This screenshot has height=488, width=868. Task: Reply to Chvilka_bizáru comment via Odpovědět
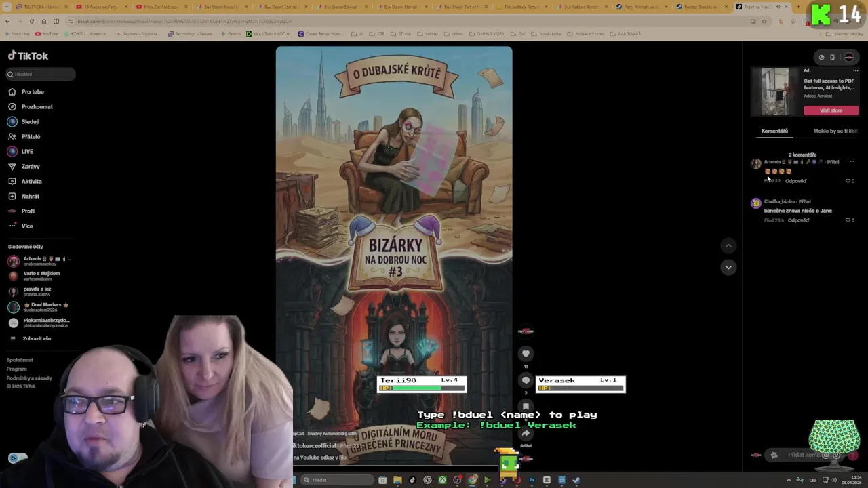[x=798, y=220]
